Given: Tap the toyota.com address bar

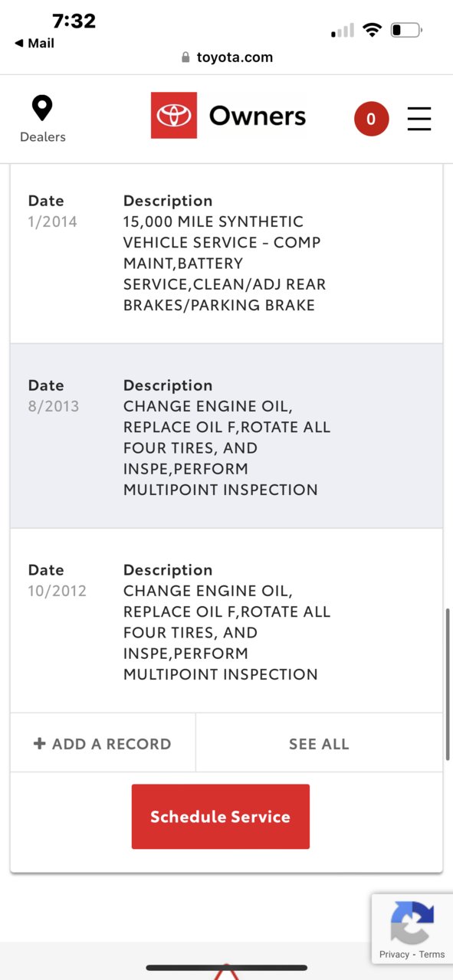Looking at the screenshot, I should (227, 57).
